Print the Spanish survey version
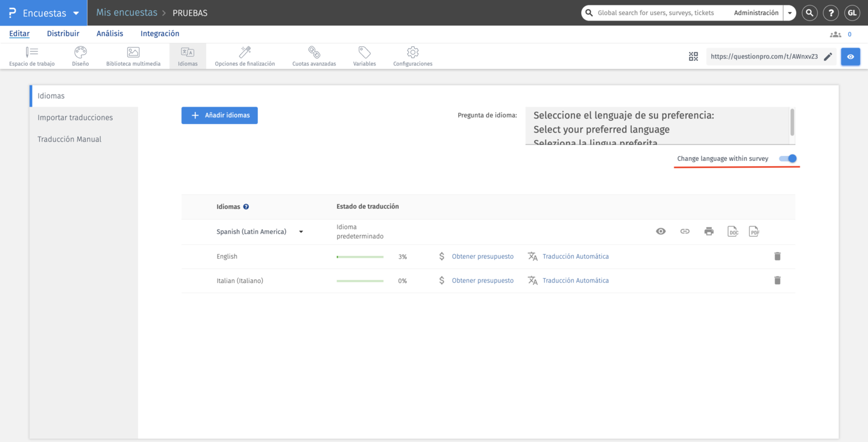This screenshot has height=442, width=868. [709, 232]
